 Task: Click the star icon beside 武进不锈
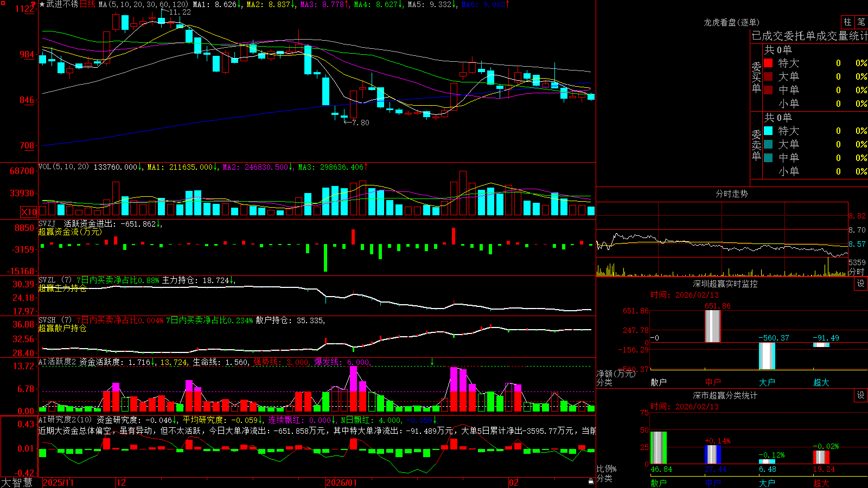[x=42, y=4]
